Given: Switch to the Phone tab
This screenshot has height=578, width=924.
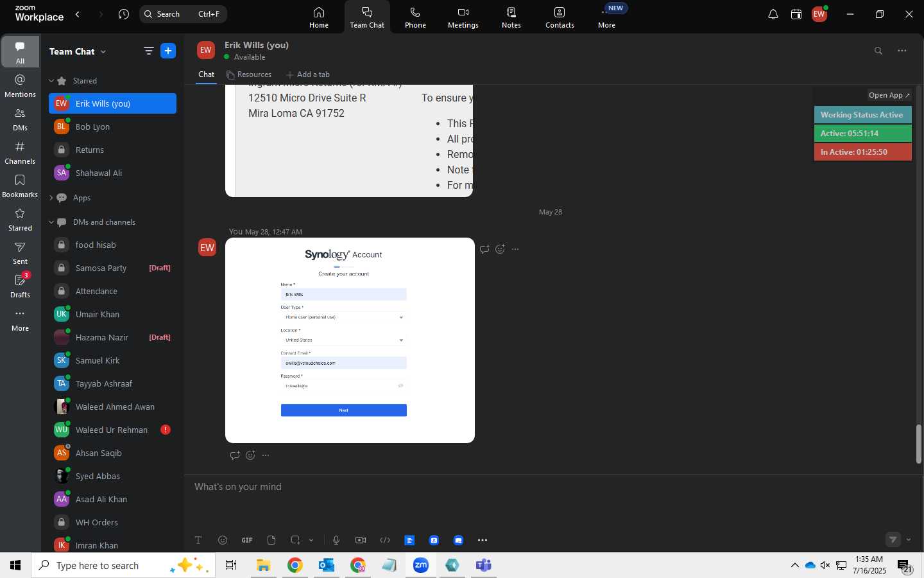Looking at the screenshot, I should [415, 17].
